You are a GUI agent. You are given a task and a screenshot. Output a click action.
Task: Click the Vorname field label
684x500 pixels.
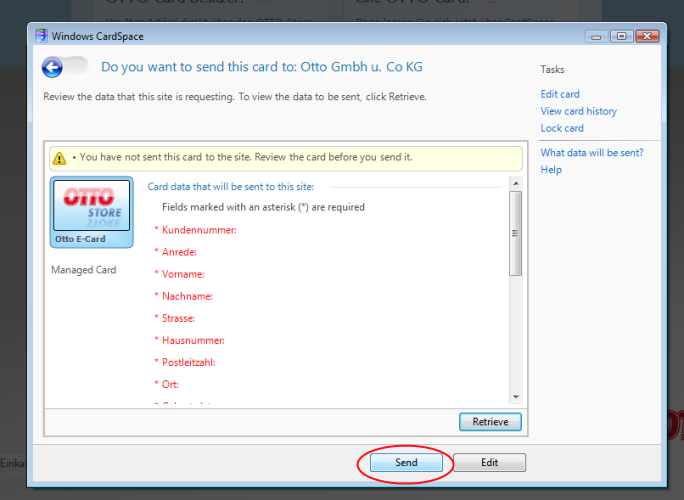183,274
